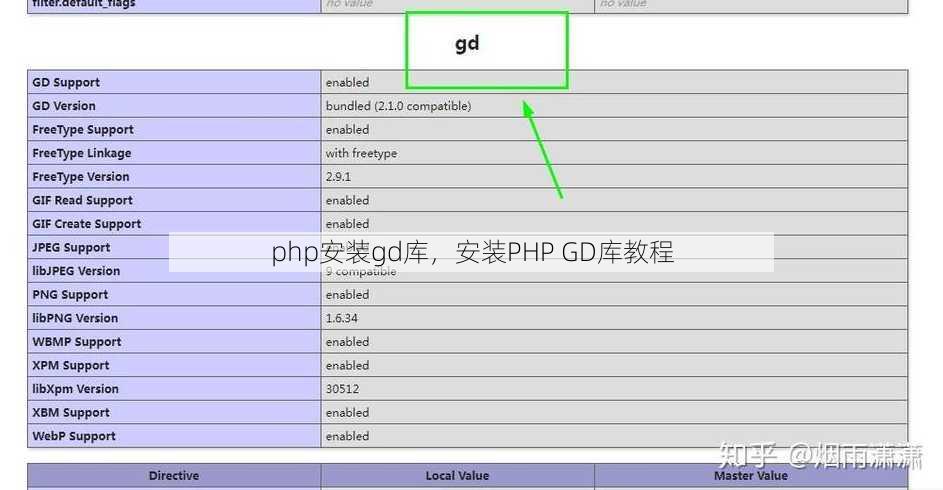Click "enabled" in the XBM Support row

[x=348, y=412]
